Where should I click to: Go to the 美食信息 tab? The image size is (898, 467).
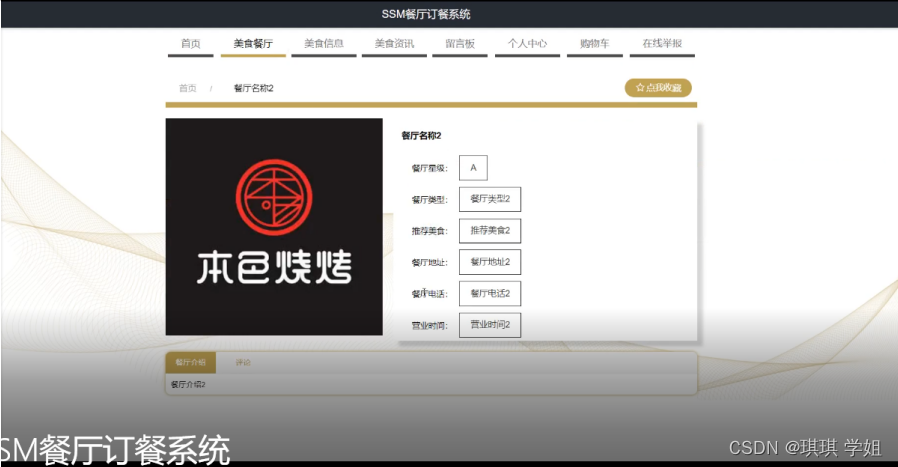(x=324, y=44)
